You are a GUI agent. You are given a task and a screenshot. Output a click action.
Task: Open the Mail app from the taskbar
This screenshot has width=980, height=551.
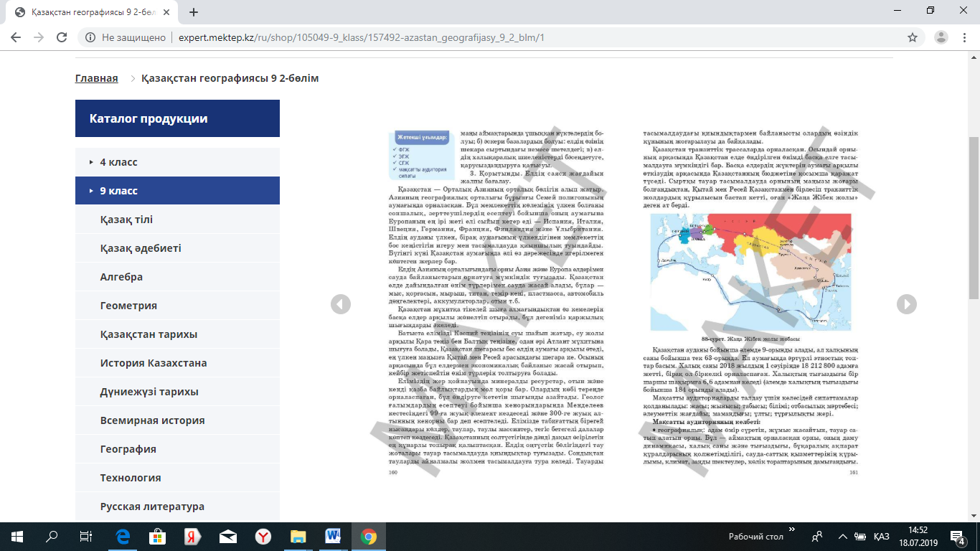[228, 537]
